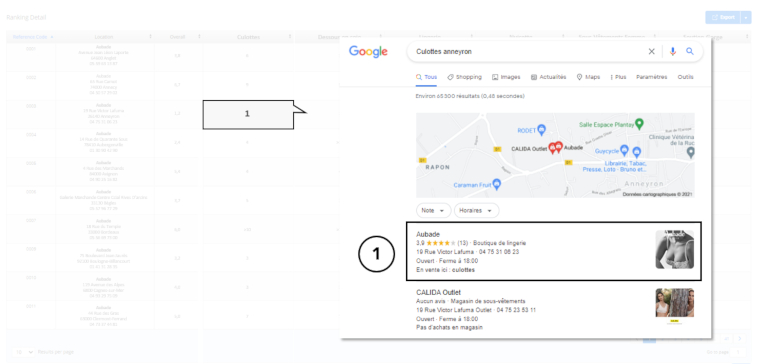This screenshot has height=364, width=760.
Task: Open Outils in the Google search bar
Action: (685, 77)
